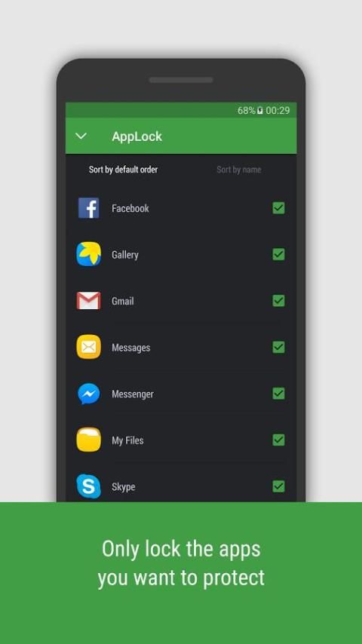Tap the Gallery flower icon
This screenshot has width=362, height=644.
pos(89,254)
